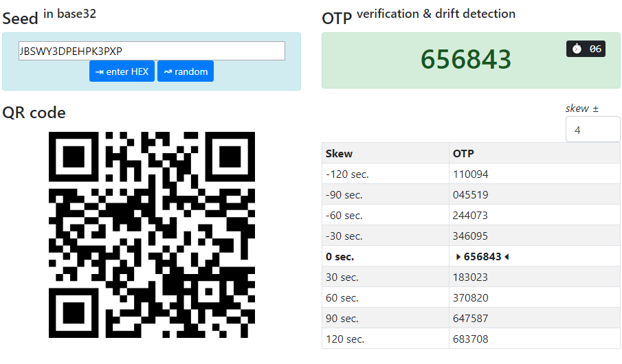
Task: Select OTP value 110094
Action: (471, 174)
